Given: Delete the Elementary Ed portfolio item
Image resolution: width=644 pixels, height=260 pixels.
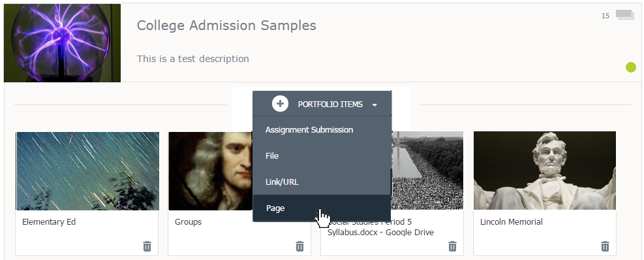Looking at the screenshot, I should tap(147, 246).
